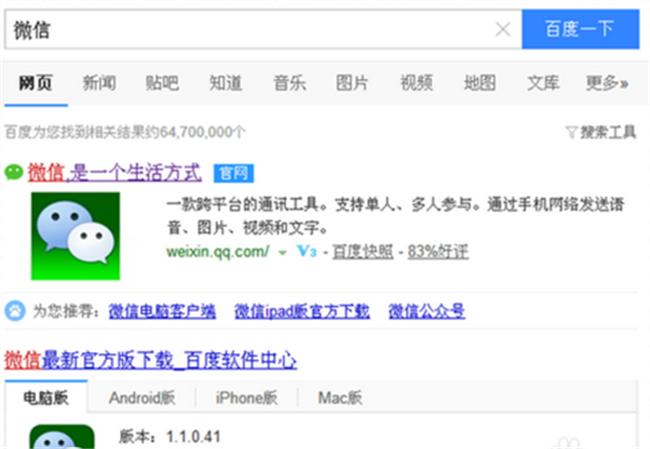Go to the 知道 tab
This screenshot has height=449, width=650.
pyautogui.click(x=226, y=83)
